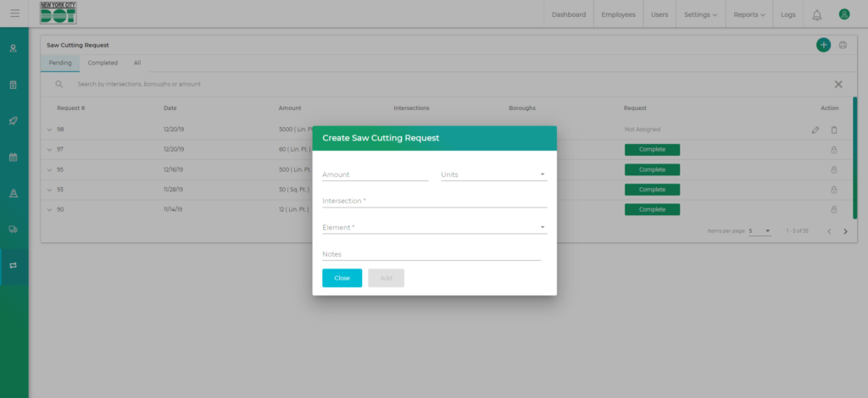This screenshot has height=398, width=868.
Task: Click Complete button for request 97
Action: (x=652, y=149)
